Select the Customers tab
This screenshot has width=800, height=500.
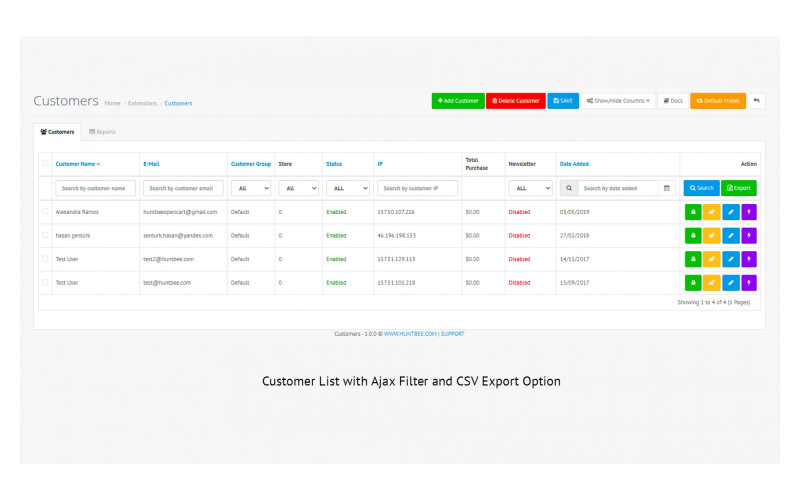[x=57, y=132]
